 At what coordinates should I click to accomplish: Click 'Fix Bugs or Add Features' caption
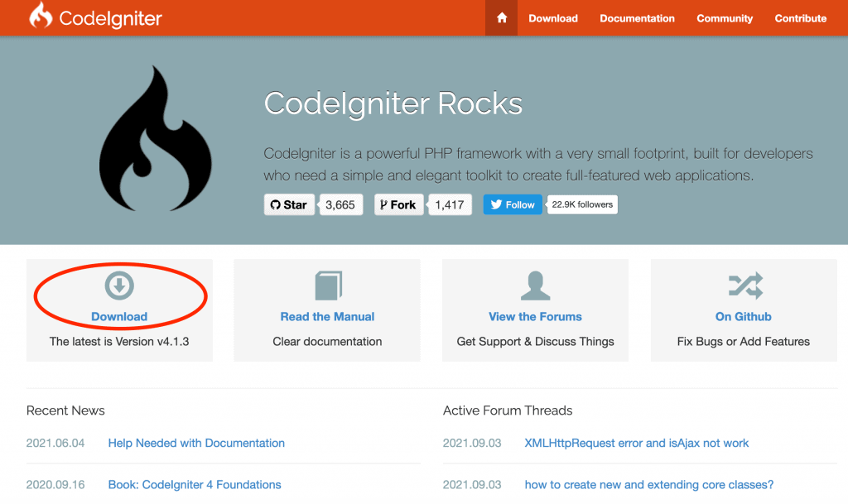743,342
